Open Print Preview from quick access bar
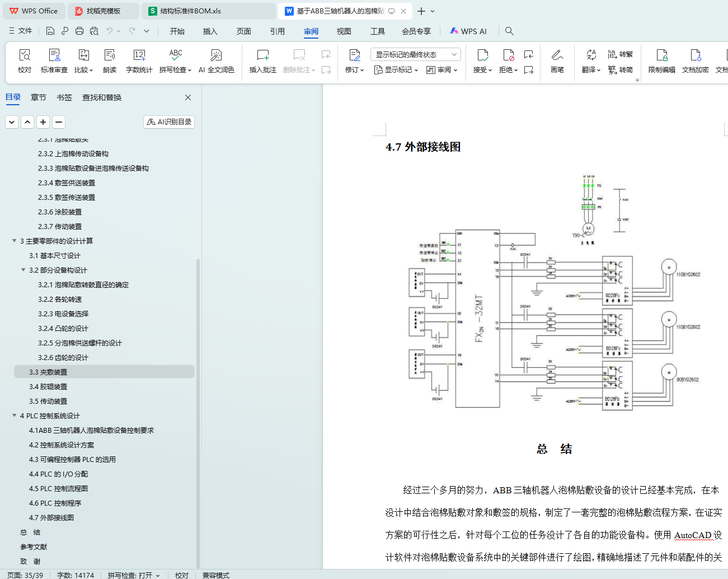 point(94,31)
